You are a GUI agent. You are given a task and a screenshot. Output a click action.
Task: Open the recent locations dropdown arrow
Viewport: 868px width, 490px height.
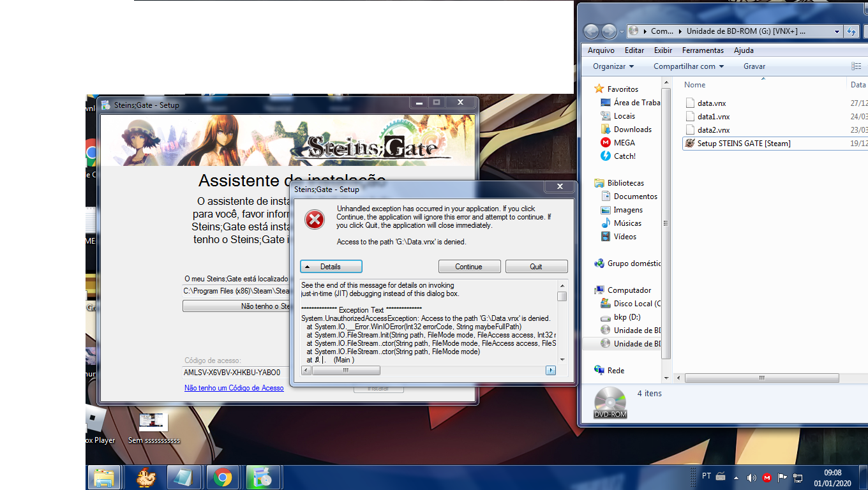(x=621, y=31)
